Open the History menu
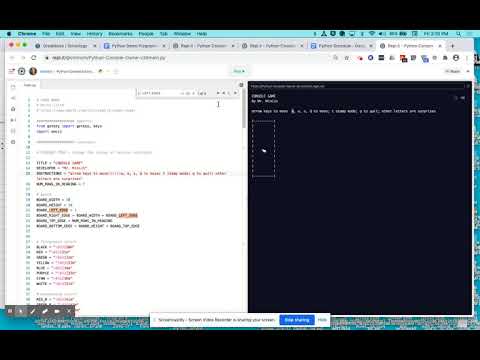 95,34
